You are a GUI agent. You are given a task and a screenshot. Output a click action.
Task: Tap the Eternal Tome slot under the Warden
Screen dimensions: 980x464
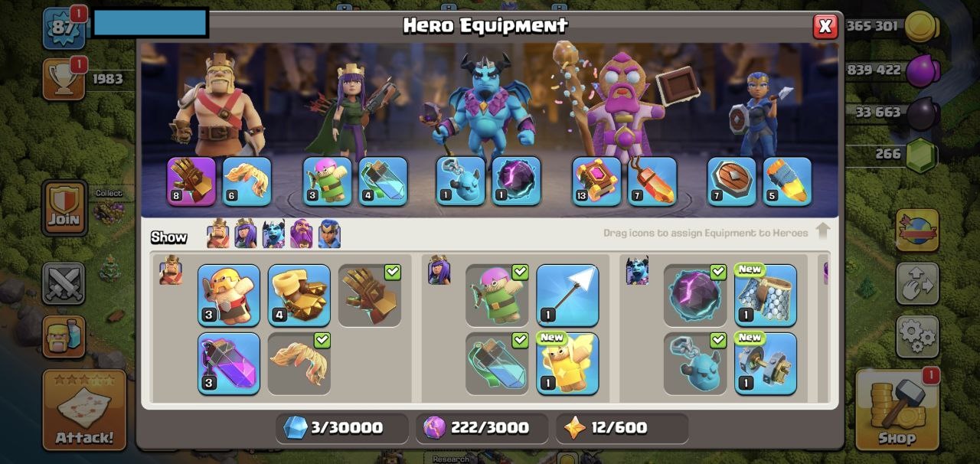click(x=596, y=181)
